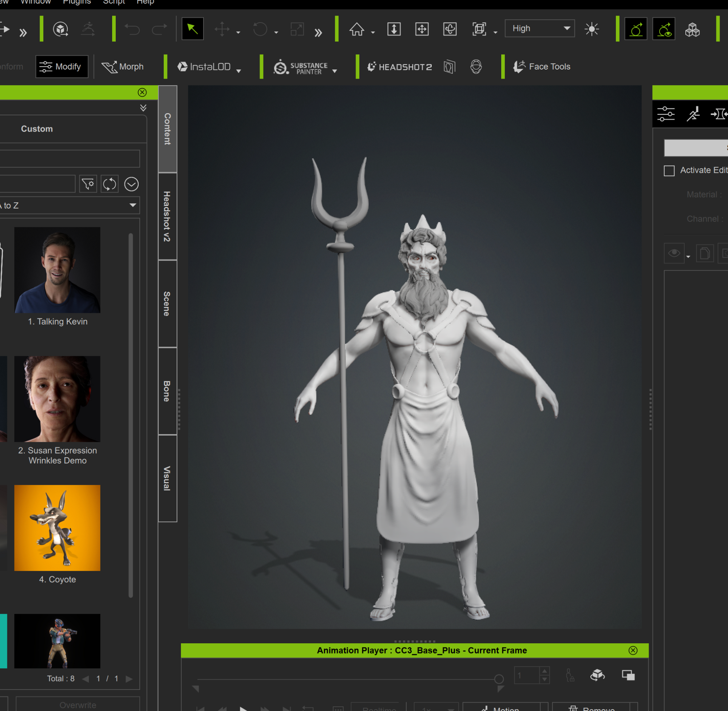
Task: Collapse content panel double-chevron
Action: coord(143,108)
